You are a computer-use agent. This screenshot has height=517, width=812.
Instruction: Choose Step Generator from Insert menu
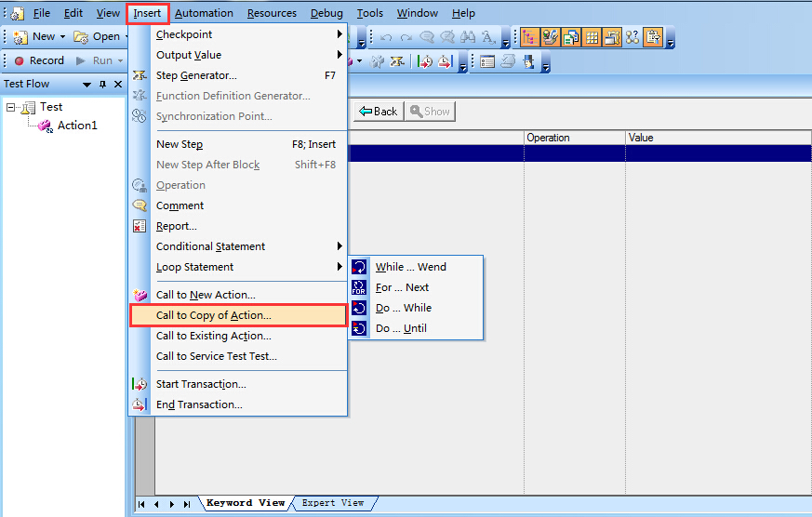click(238, 75)
